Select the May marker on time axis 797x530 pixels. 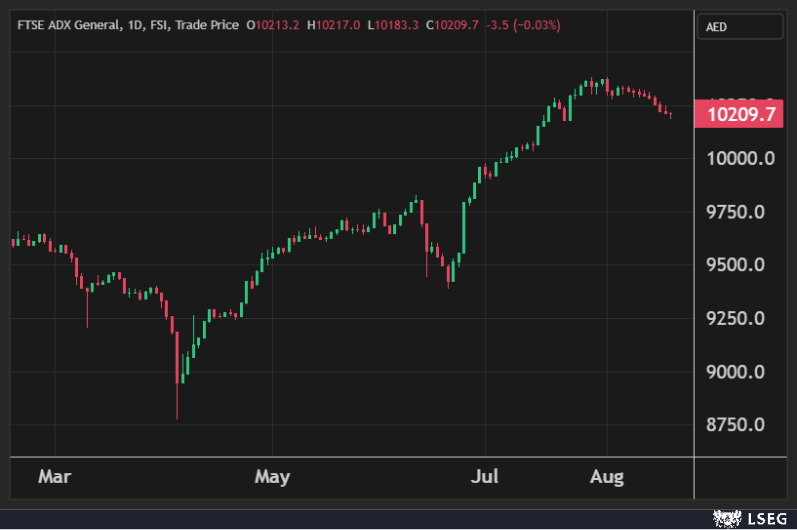point(271,477)
